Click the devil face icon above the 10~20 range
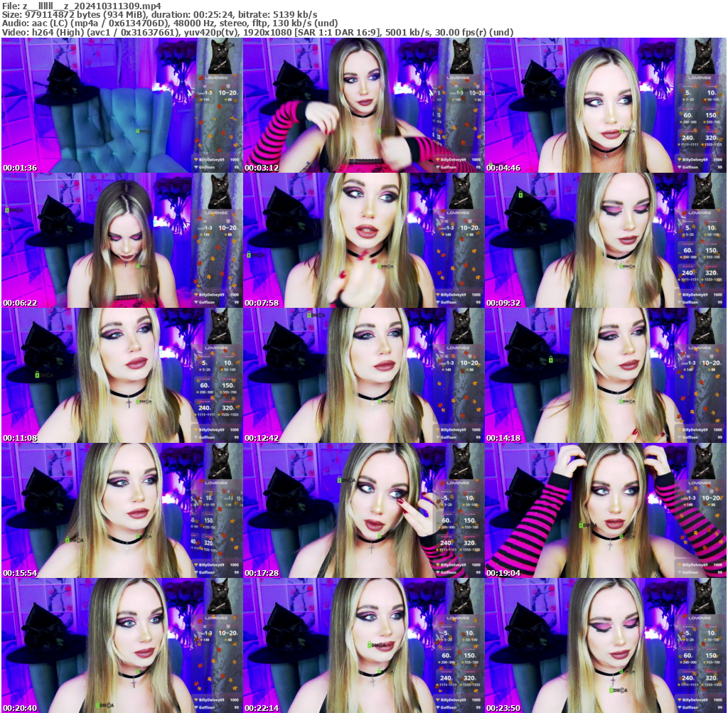Viewport: 728px width, 713px height. pyautogui.click(x=228, y=85)
